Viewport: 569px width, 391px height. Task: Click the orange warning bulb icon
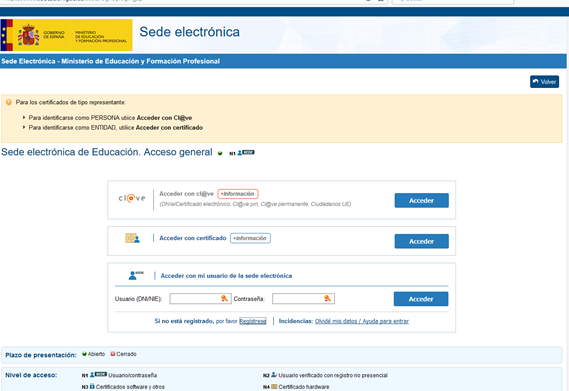(9, 102)
